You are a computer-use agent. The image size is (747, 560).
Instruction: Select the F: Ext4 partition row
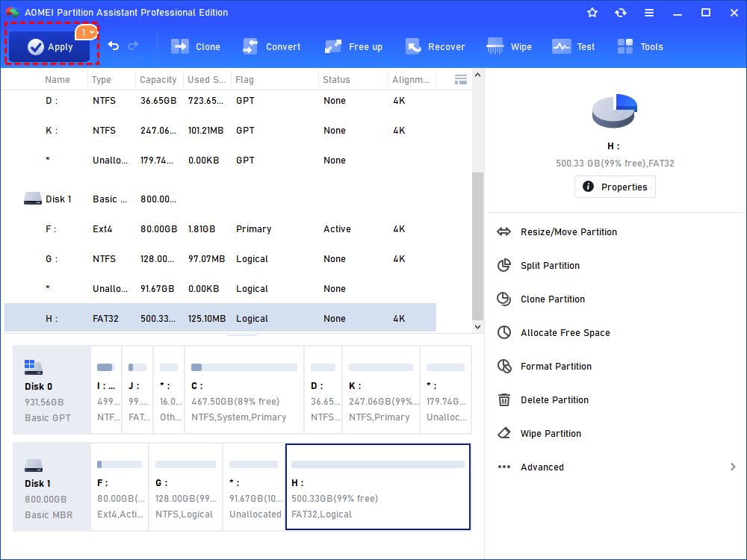coord(220,229)
